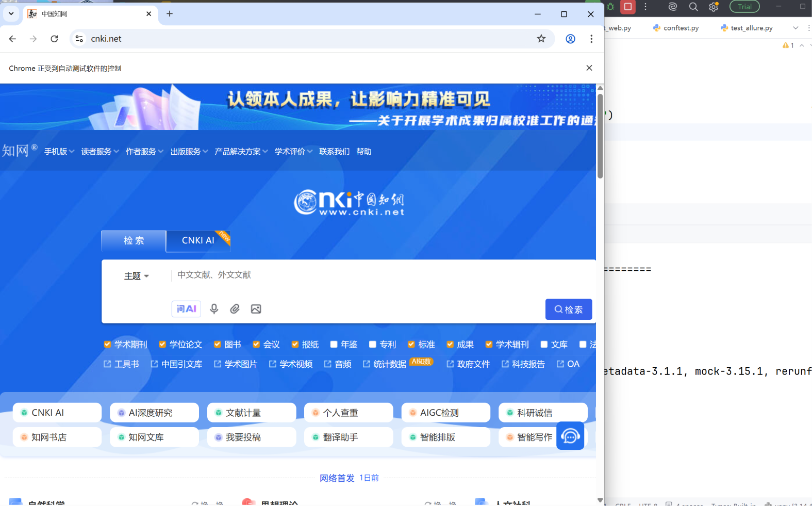Reload the cnki.net page
This screenshot has width=812, height=506.
(54, 39)
